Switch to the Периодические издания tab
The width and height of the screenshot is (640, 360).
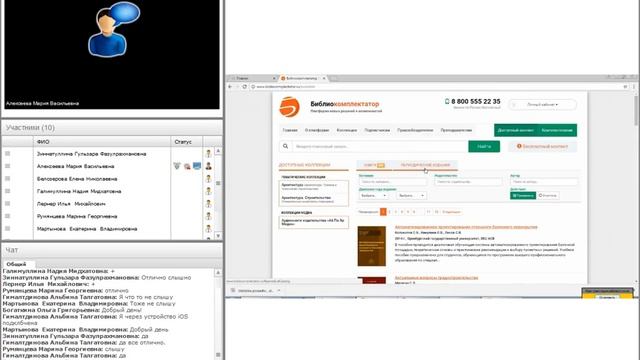click(x=425, y=165)
